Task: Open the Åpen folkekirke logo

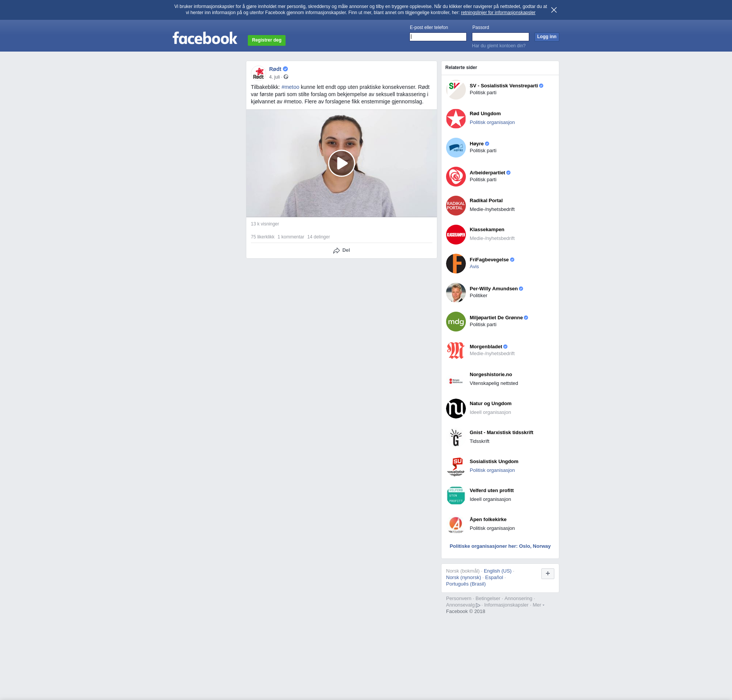Action: click(x=456, y=525)
